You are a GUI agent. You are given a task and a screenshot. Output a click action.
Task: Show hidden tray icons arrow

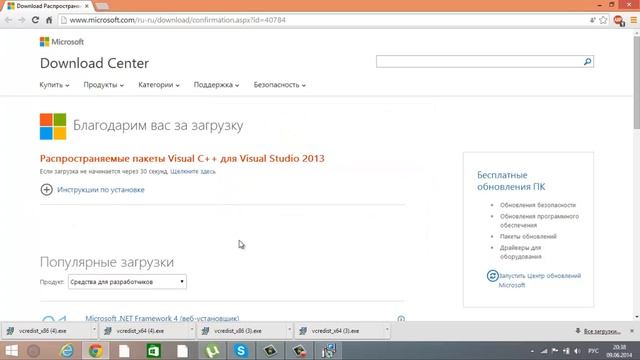pyautogui.click(x=532, y=351)
